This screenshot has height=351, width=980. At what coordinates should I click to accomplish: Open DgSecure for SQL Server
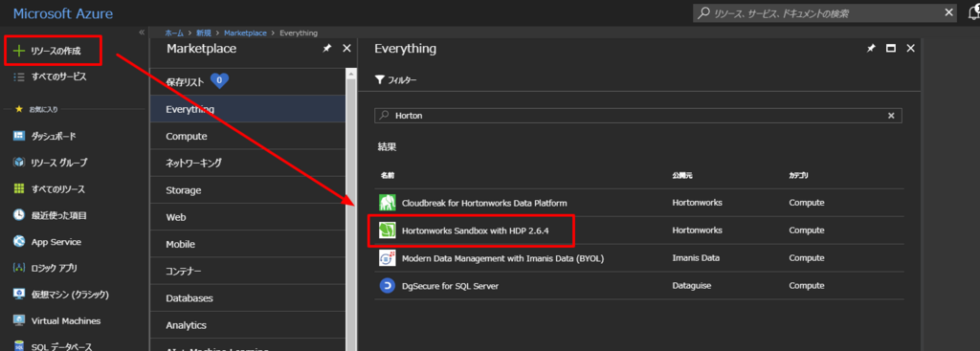pyautogui.click(x=450, y=285)
